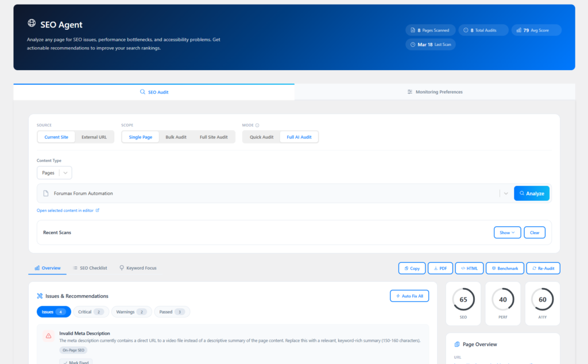588x364 pixels.
Task: Switch to Monitoring Preferences tab
Action: 435,92
